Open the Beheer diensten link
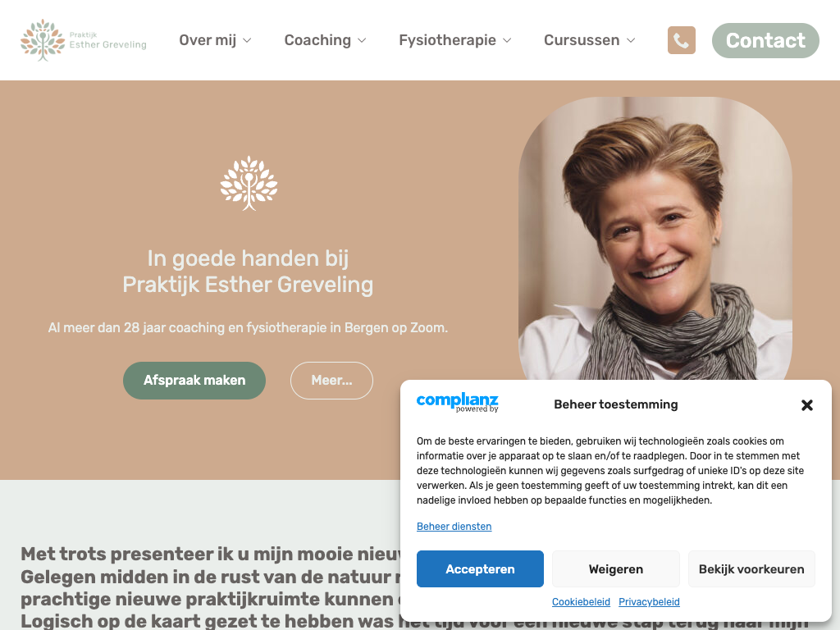This screenshot has height=630, width=840. tap(454, 527)
